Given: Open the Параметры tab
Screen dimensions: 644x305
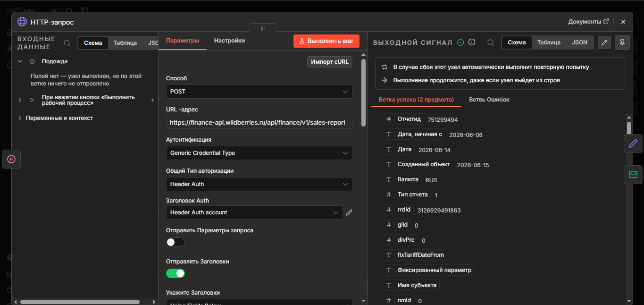Looking at the screenshot, I should point(183,41).
